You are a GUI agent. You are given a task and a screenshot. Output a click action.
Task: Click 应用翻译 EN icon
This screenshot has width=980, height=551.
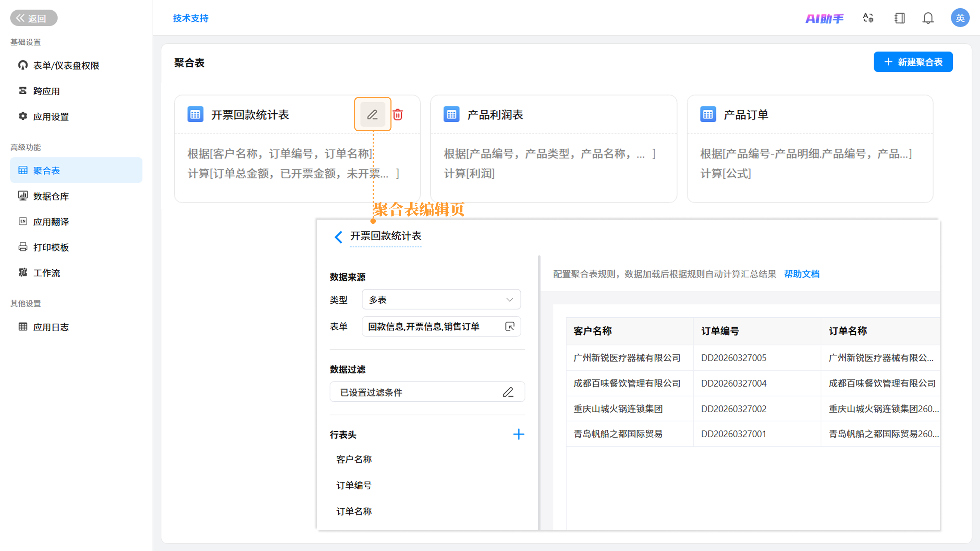pyautogui.click(x=23, y=221)
